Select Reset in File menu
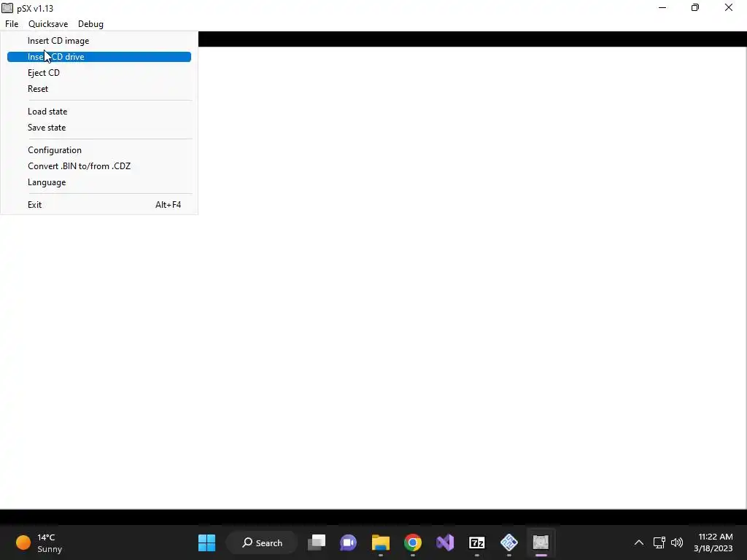The image size is (747, 560). (x=99, y=89)
